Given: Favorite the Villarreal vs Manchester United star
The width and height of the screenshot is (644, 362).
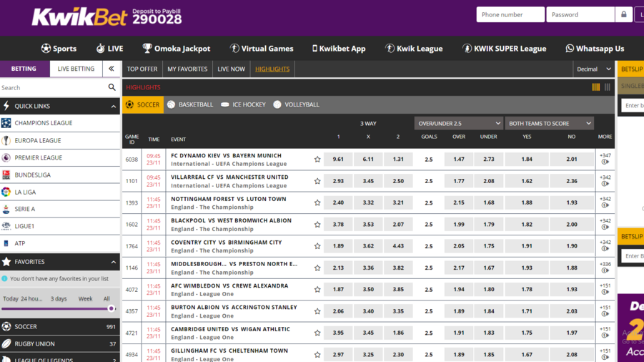Looking at the screenshot, I should pyautogui.click(x=317, y=181).
